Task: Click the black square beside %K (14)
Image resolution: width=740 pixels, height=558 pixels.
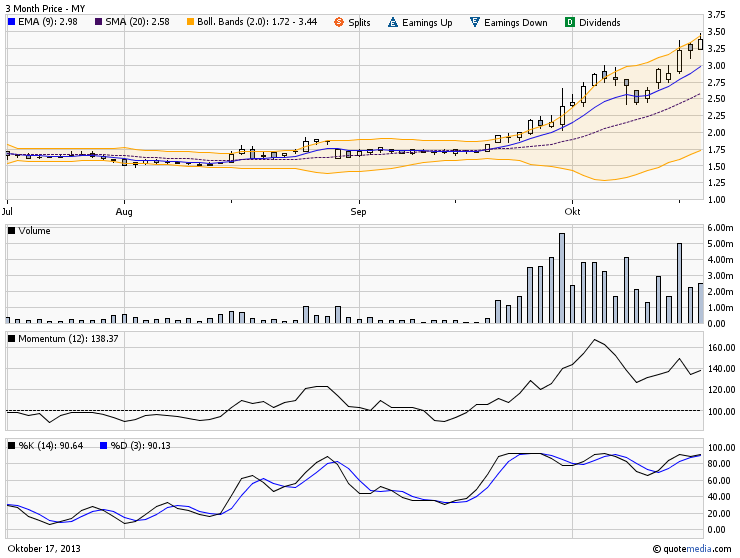Action: (11, 445)
